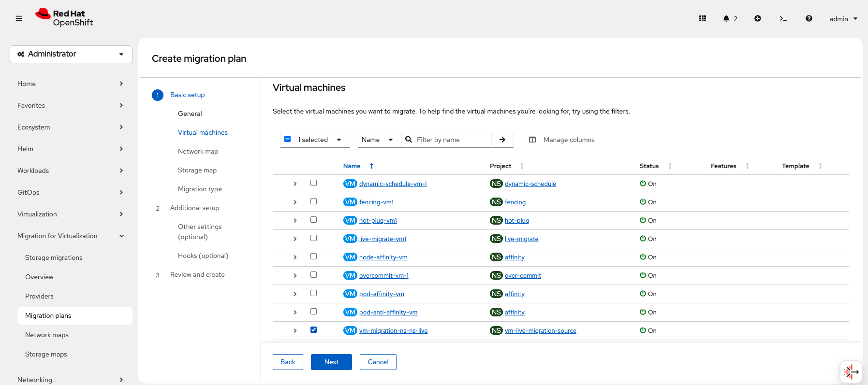The image size is (868, 385).
Task: Open the web terminal icon
Action: [783, 18]
